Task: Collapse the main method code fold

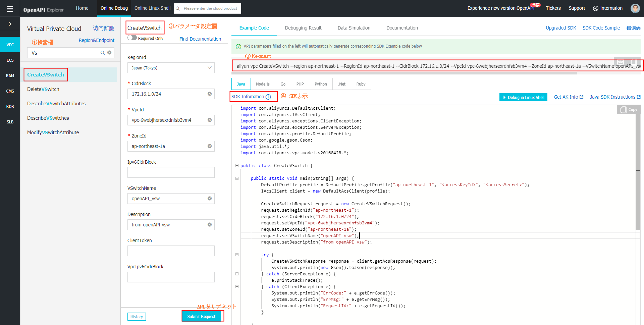Action: [x=237, y=178]
